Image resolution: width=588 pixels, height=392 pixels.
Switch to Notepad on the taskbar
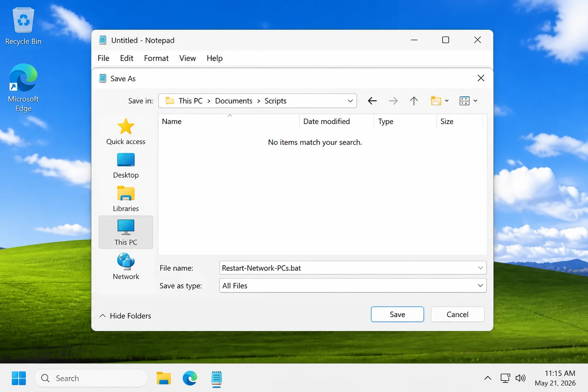coord(216,379)
